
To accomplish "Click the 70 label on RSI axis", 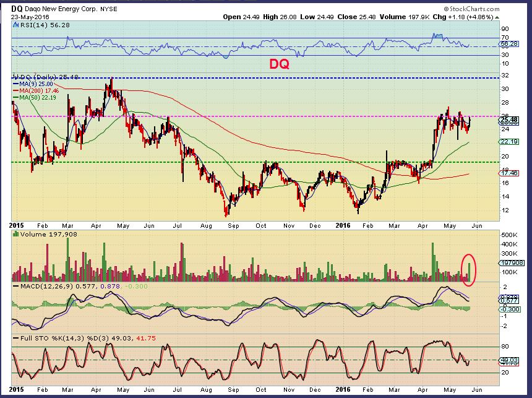I will [x=505, y=37].
